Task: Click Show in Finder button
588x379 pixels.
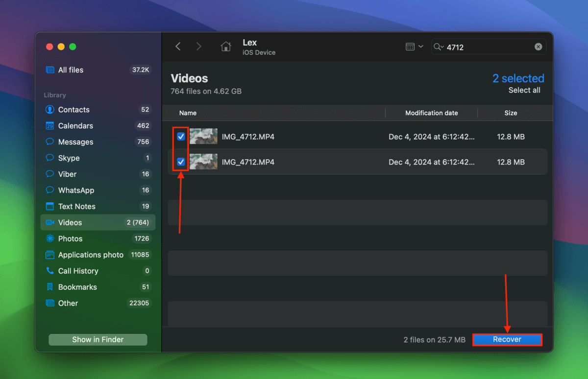Action: (98, 340)
